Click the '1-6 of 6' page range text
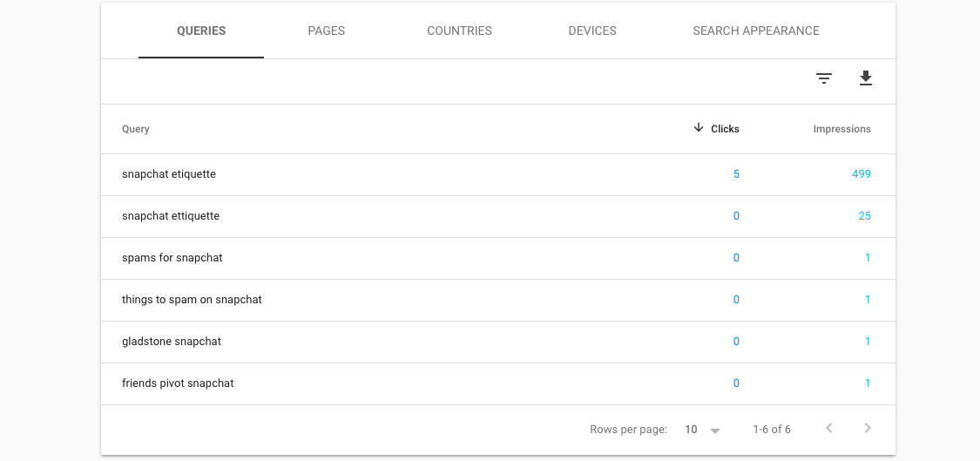 click(x=772, y=430)
